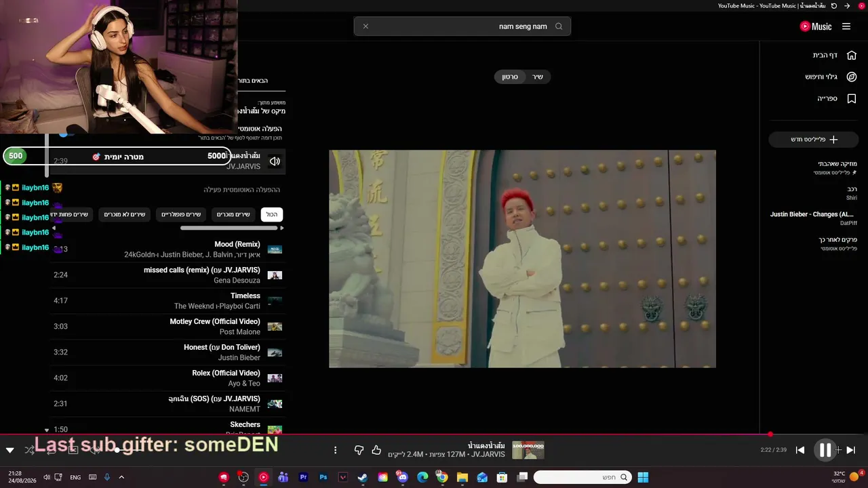Select the Timeless song title in queue
Viewport: 868px width, 488px height.
pos(245,296)
